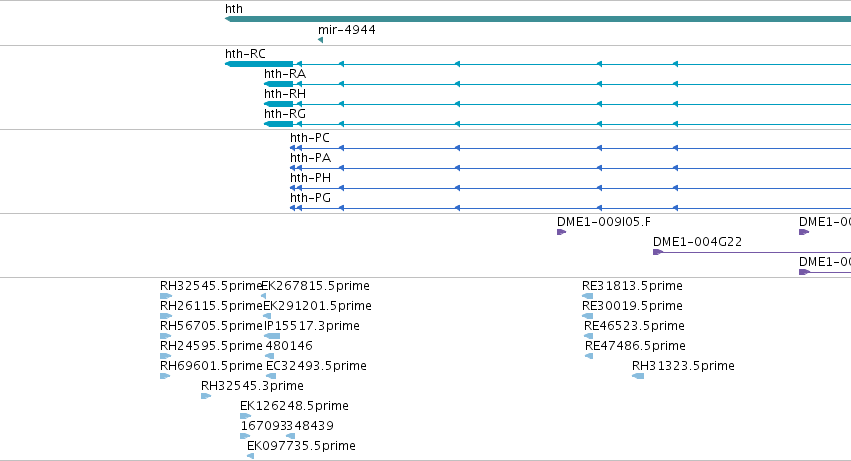Select the 480146 feature label
Image resolution: width=851 pixels, height=461 pixels.
click(x=289, y=346)
